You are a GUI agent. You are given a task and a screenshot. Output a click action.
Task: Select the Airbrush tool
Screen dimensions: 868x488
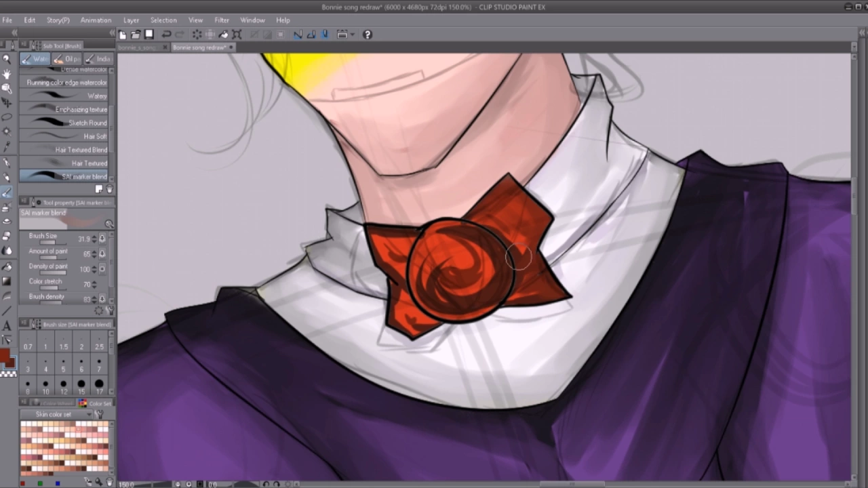click(x=7, y=207)
